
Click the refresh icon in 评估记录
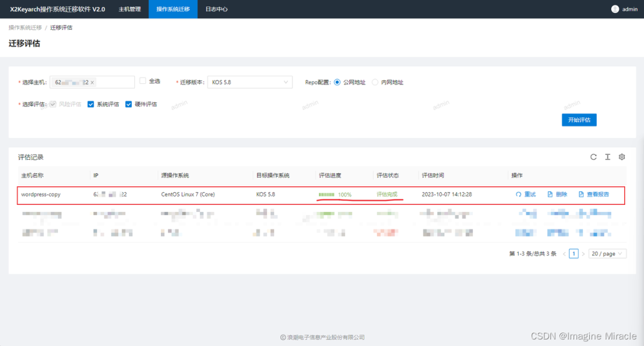click(x=593, y=157)
